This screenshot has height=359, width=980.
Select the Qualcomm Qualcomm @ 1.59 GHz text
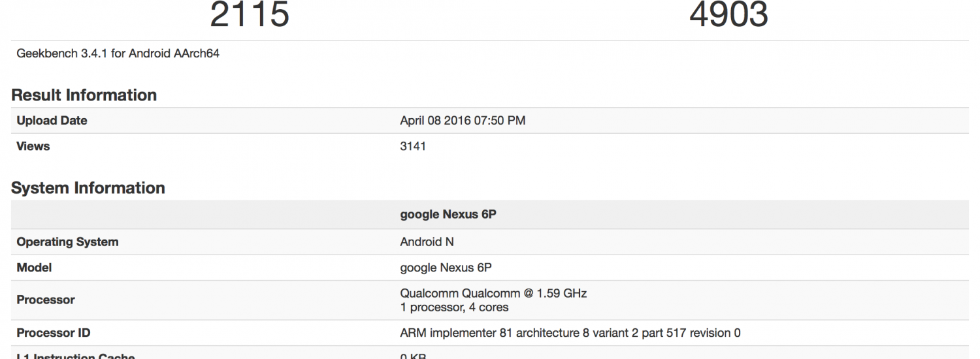(x=493, y=293)
